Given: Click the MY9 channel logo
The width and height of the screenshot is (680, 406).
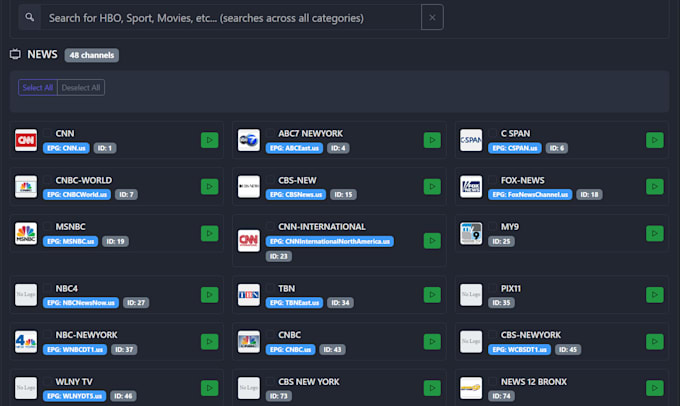Looking at the screenshot, I should click(x=471, y=233).
